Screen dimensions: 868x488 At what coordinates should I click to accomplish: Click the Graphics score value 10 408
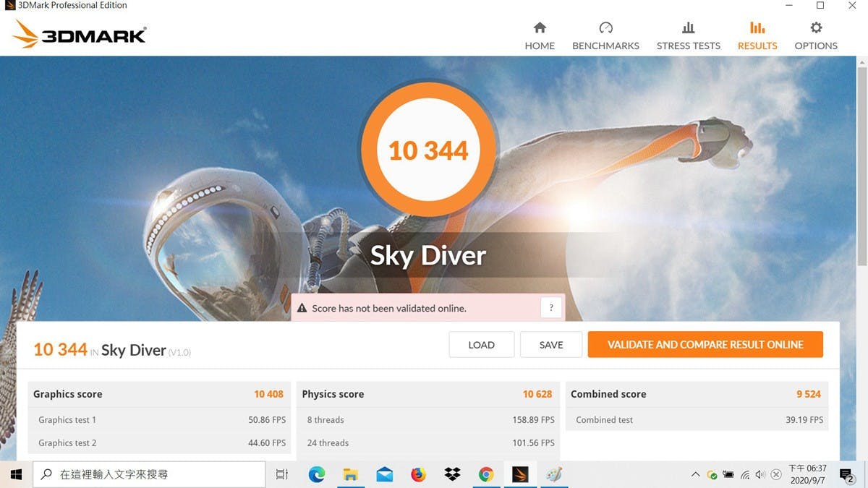pyautogui.click(x=268, y=394)
